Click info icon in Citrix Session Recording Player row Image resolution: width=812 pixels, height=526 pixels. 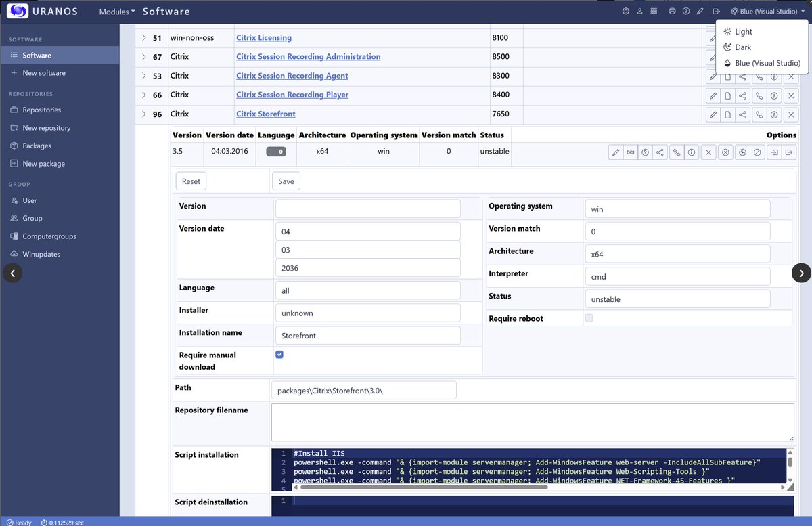774,96
